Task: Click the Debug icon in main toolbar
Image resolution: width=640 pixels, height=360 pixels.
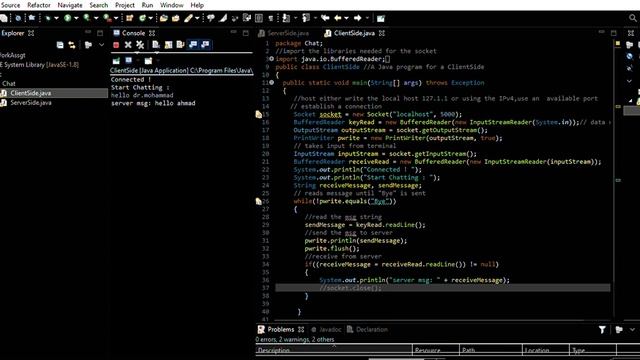Action: pos(48,18)
